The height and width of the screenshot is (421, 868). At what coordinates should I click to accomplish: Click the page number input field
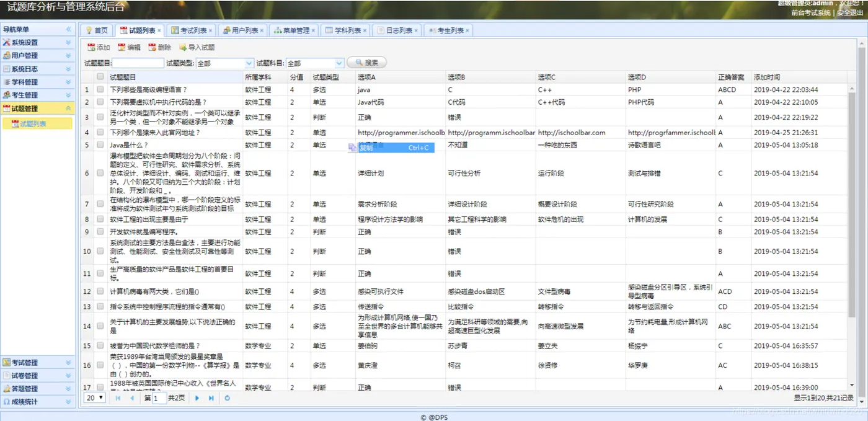[159, 398]
